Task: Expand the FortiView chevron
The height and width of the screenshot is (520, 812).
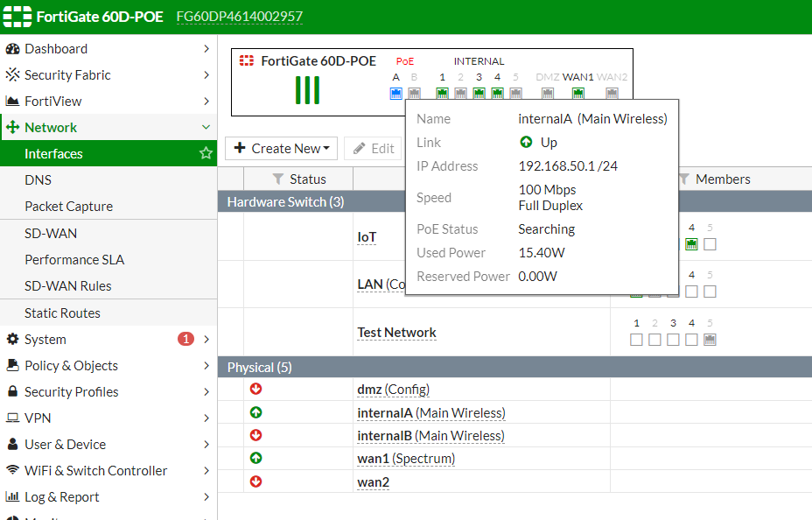Action: [206, 101]
